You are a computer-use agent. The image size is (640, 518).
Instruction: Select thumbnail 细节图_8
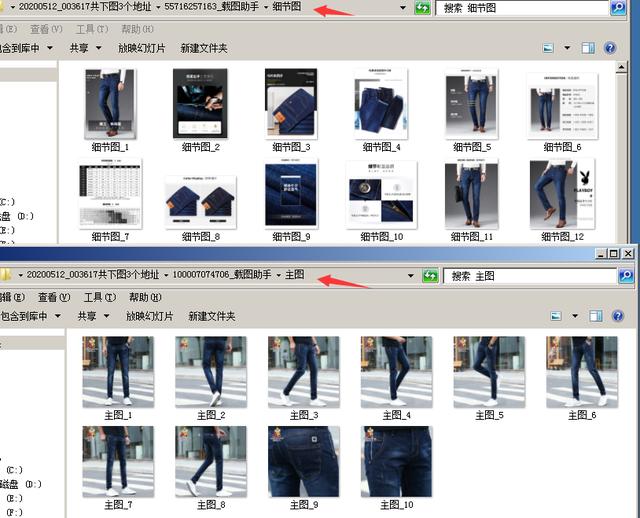[x=200, y=202]
